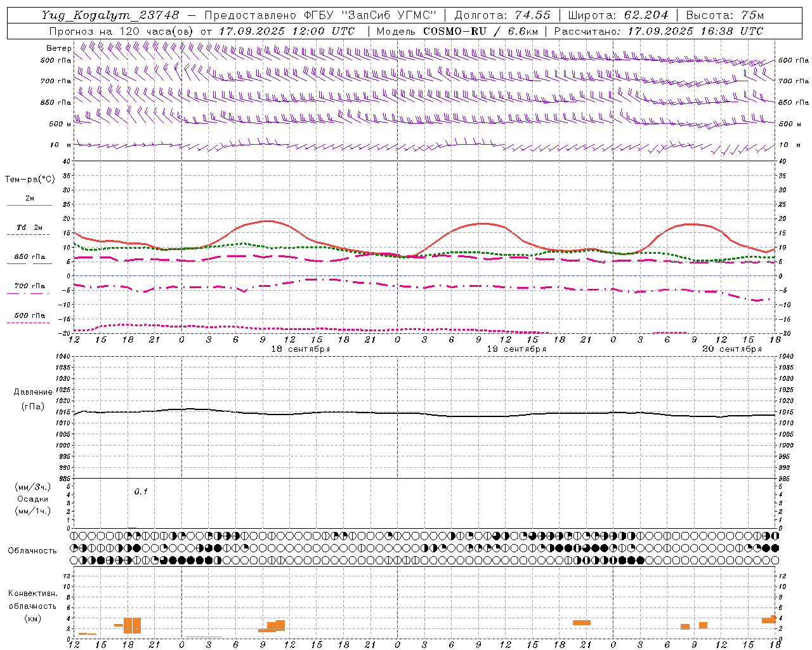Click the 0.1 precipitation value

click(141, 492)
